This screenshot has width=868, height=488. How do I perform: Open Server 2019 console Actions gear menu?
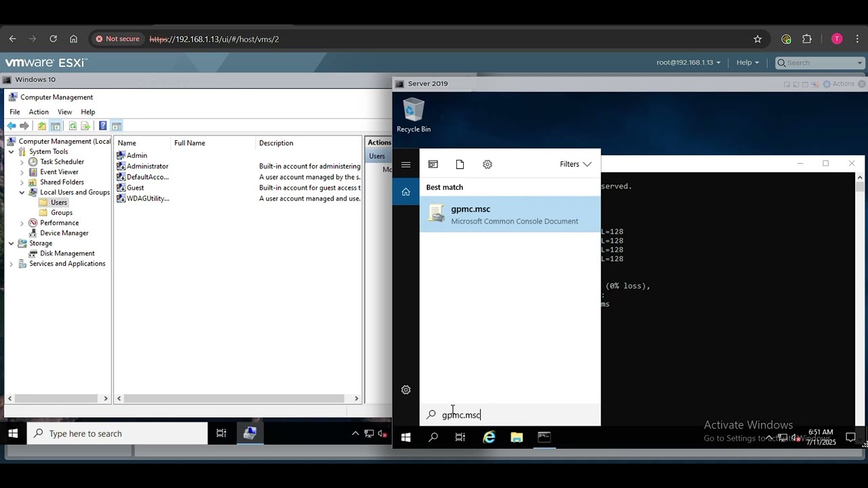[x=839, y=83]
